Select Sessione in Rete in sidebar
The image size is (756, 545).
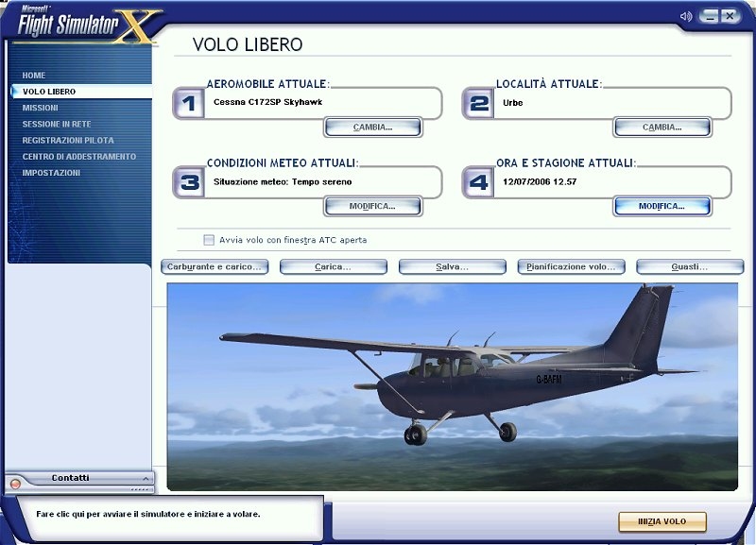58,124
